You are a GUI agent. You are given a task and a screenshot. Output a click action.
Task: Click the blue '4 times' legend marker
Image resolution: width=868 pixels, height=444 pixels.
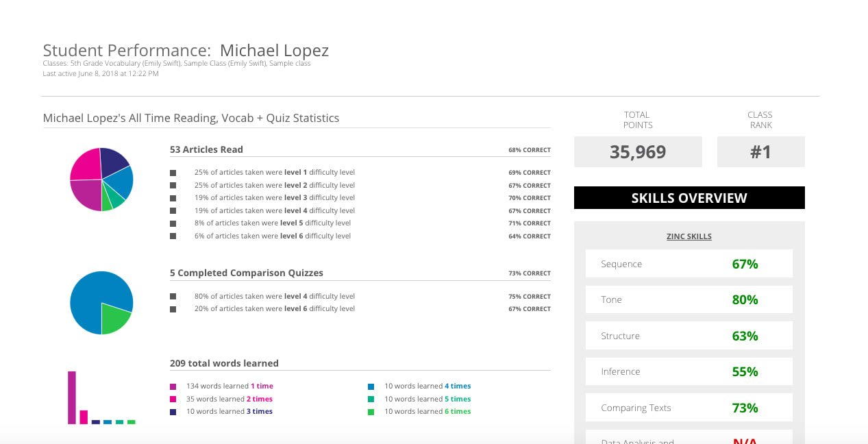pos(372,386)
